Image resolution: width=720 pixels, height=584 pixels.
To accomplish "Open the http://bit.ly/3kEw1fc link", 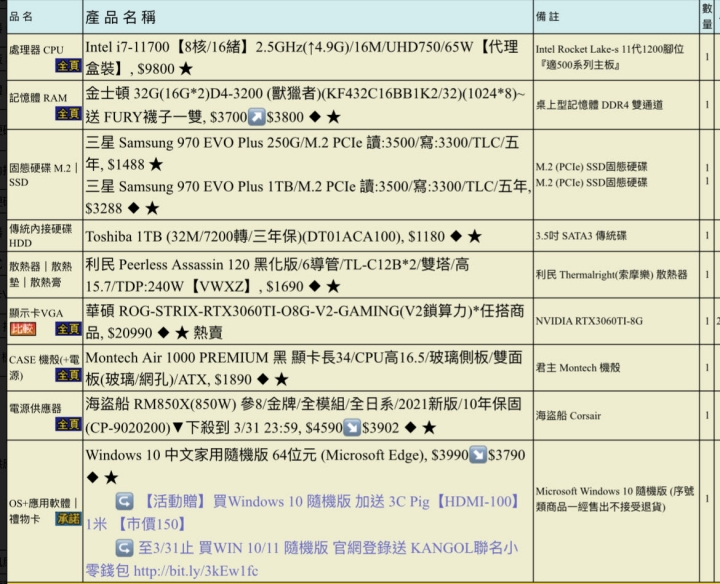I will [196, 571].
